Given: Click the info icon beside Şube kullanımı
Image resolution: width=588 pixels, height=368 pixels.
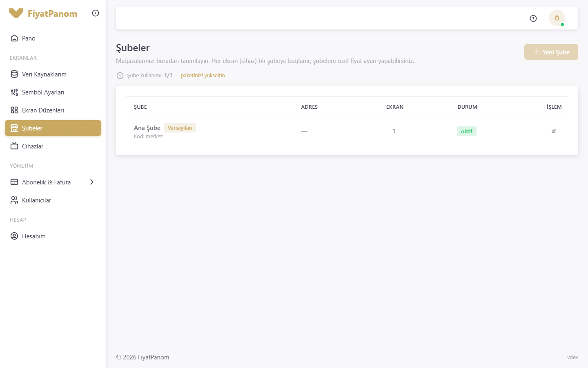Looking at the screenshot, I should click(x=120, y=76).
